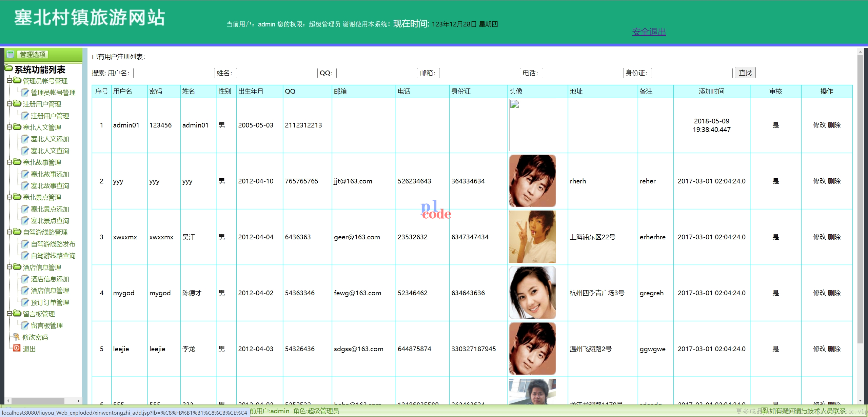The image size is (868, 417).
Task: Click the edit icon beside 塞北人文查询
Action: pos(25,151)
